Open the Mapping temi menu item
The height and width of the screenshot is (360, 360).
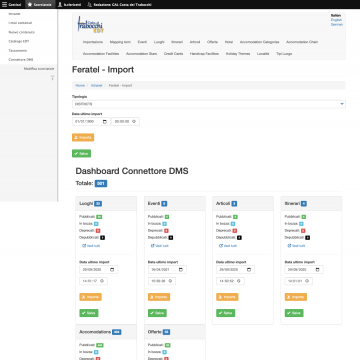(120, 42)
